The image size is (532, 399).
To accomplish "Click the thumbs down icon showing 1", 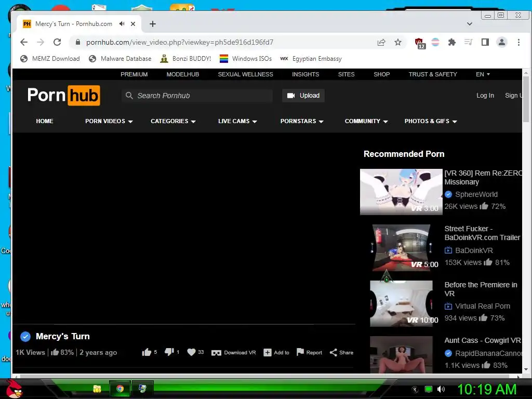I will pos(169,352).
